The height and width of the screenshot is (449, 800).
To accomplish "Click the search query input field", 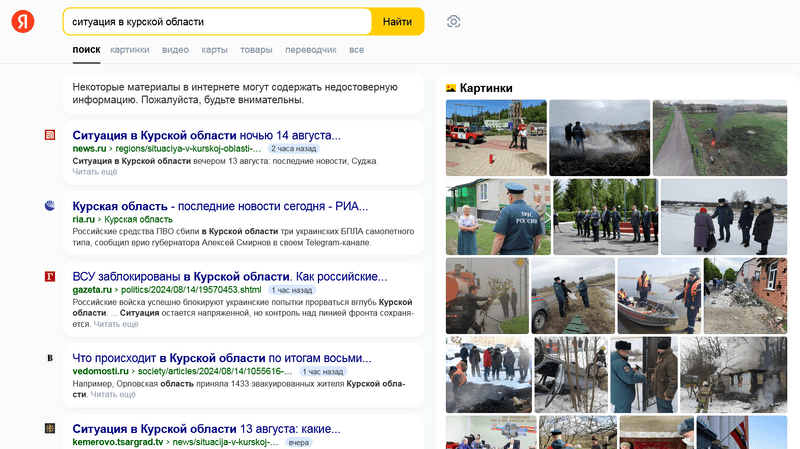I will (215, 22).
